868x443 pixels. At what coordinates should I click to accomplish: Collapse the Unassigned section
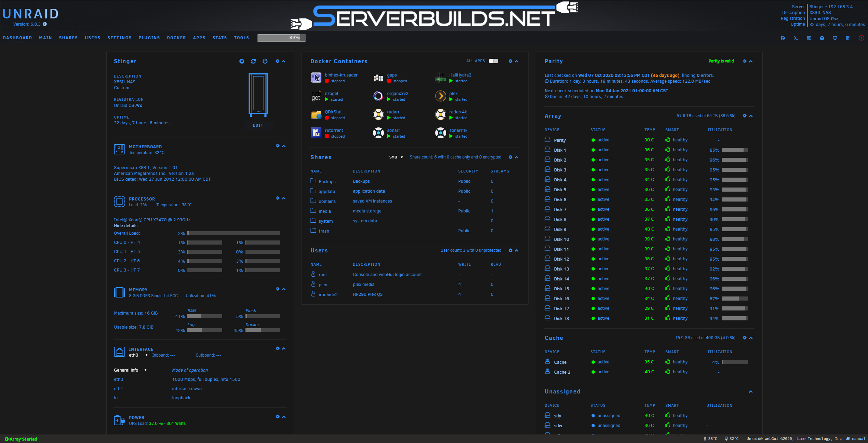point(751,391)
